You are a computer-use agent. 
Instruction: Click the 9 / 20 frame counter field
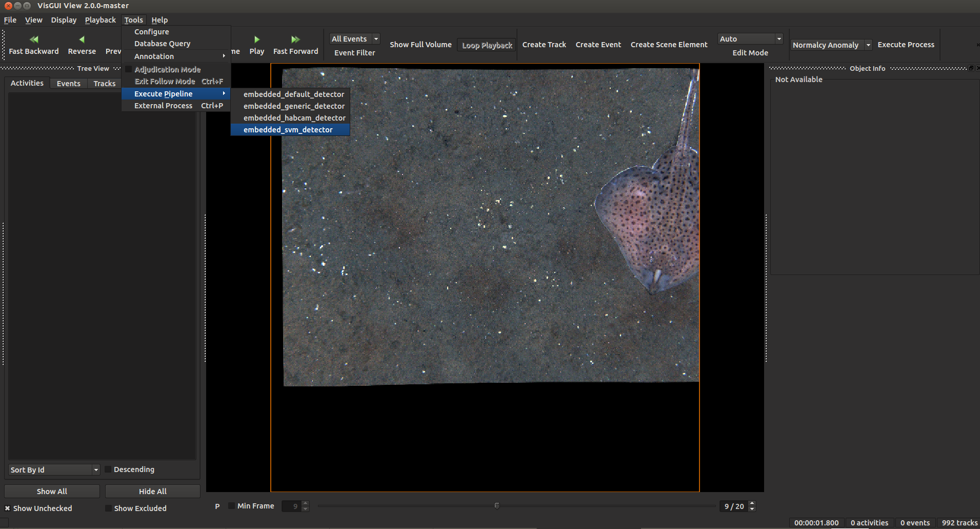point(734,506)
